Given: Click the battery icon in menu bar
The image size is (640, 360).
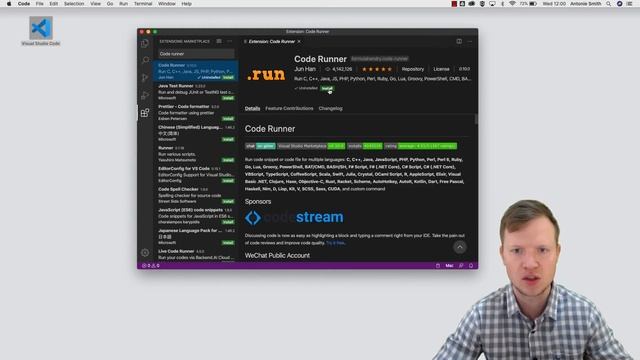Looking at the screenshot, I should click(533, 4).
